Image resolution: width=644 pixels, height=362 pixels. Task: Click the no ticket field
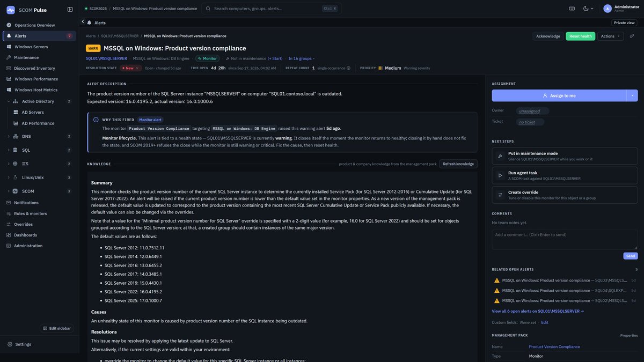pos(530,122)
